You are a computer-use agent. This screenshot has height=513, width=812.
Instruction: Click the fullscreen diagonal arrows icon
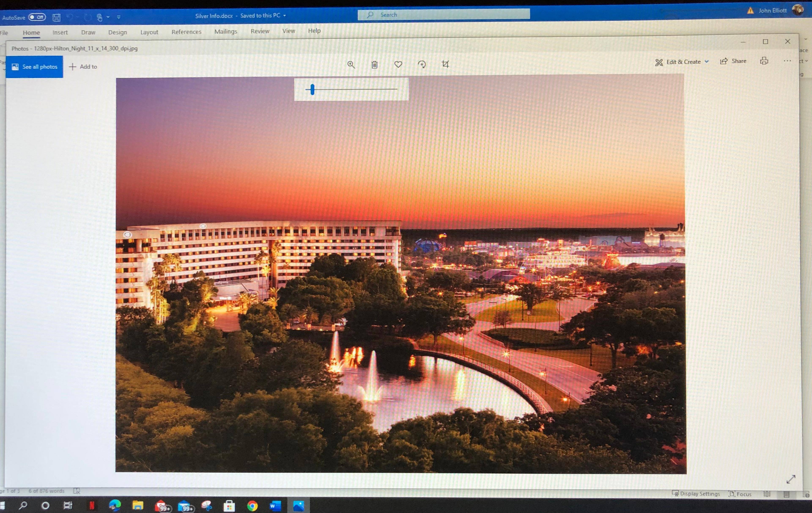coord(791,479)
